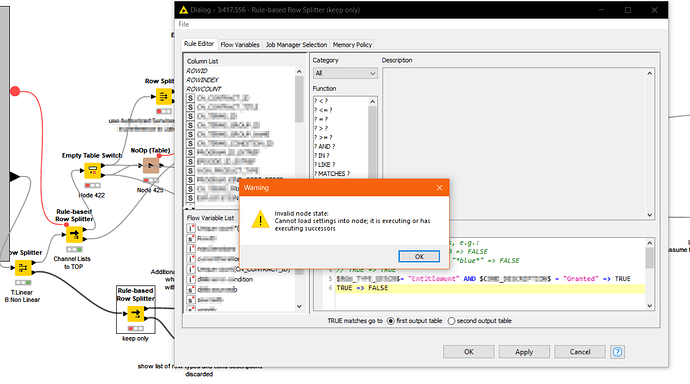The image size is (690, 384).
Task: Switch to the Flow Variables tab
Action: click(x=240, y=44)
